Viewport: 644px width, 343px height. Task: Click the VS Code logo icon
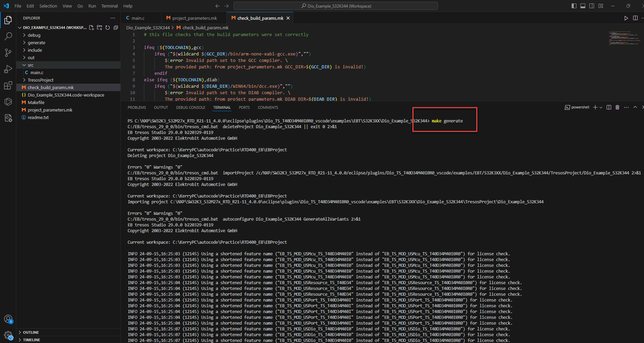point(6,6)
